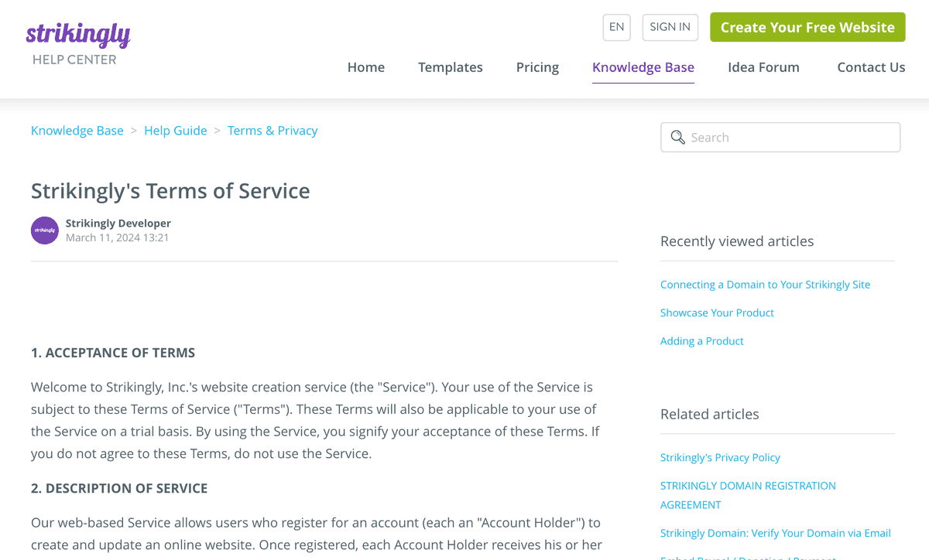Image resolution: width=929 pixels, height=560 pixels.
Task: Click the Strikingly Help Center logo
Action: (x=77, y=43)
